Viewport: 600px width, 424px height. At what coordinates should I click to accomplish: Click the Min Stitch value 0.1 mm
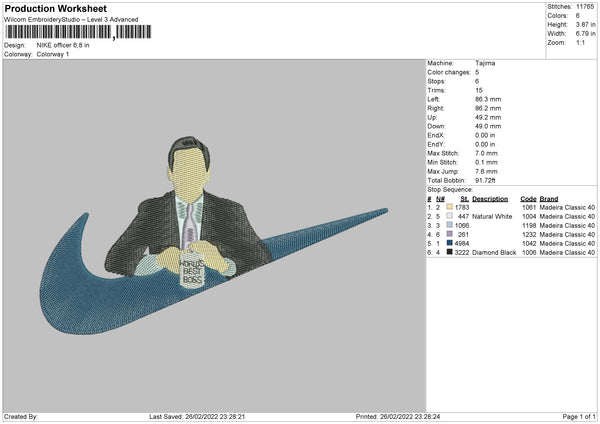[486, 163]
